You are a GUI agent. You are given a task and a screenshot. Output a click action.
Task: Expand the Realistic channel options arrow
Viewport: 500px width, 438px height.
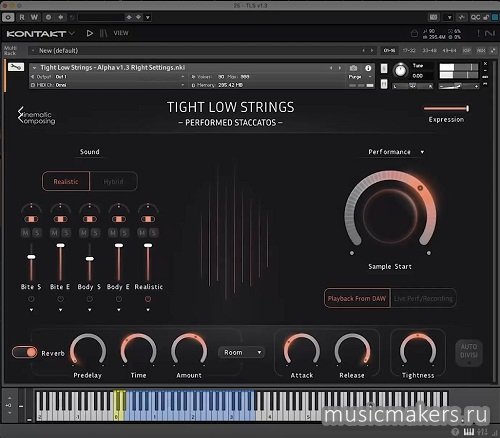(148, 310)
